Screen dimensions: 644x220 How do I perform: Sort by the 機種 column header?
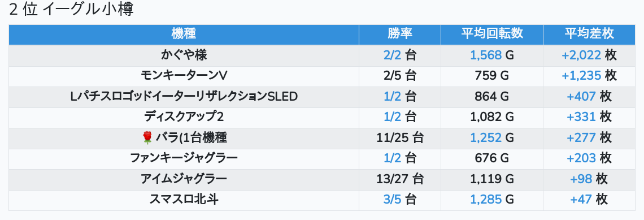point(184,34)
